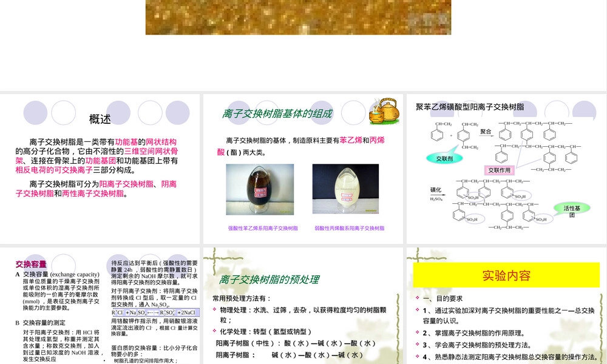Click the heading B 交换容量的测定

coord(40,323)
